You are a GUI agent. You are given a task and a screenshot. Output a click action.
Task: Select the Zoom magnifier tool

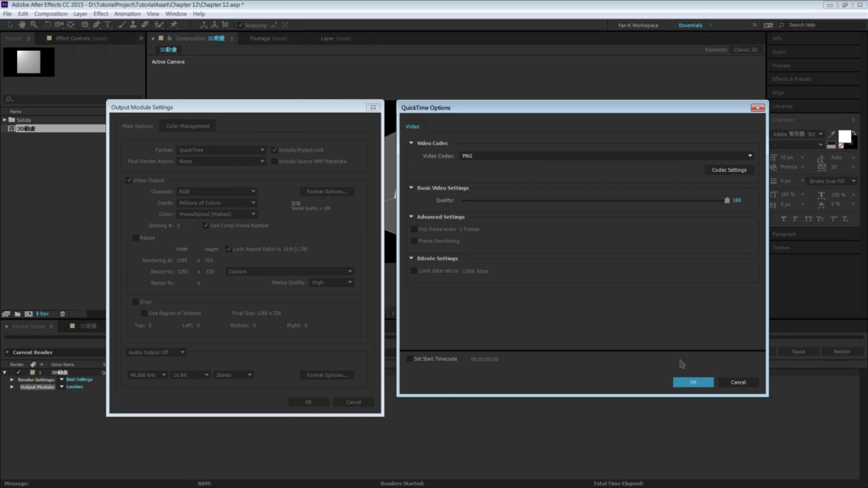pos(34,25)
